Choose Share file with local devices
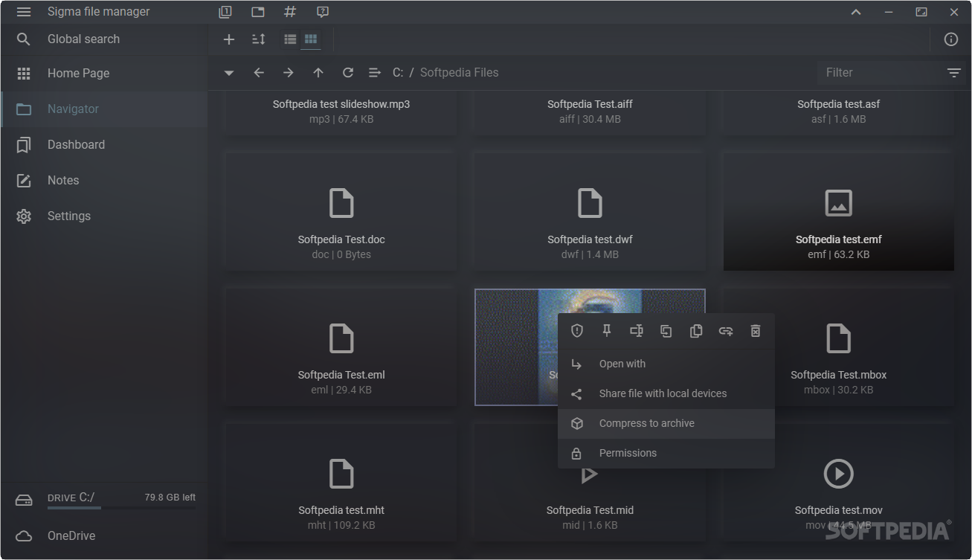 tap(666, 394)
